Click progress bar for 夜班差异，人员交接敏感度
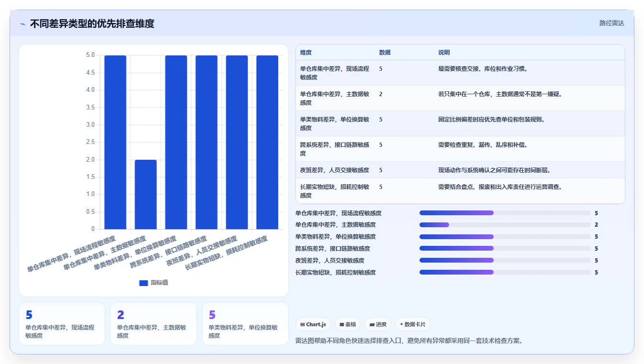The image size is (644, 364). click(505, 260)
